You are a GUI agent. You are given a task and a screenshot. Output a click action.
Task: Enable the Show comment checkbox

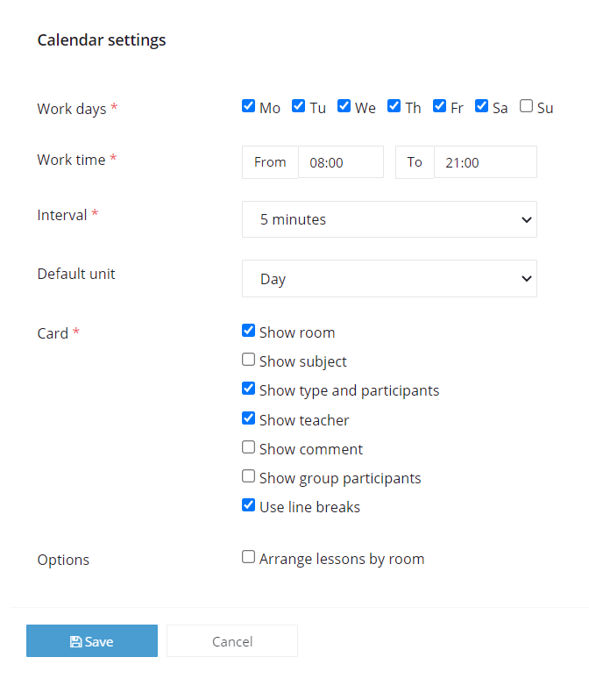click(249, 446)
